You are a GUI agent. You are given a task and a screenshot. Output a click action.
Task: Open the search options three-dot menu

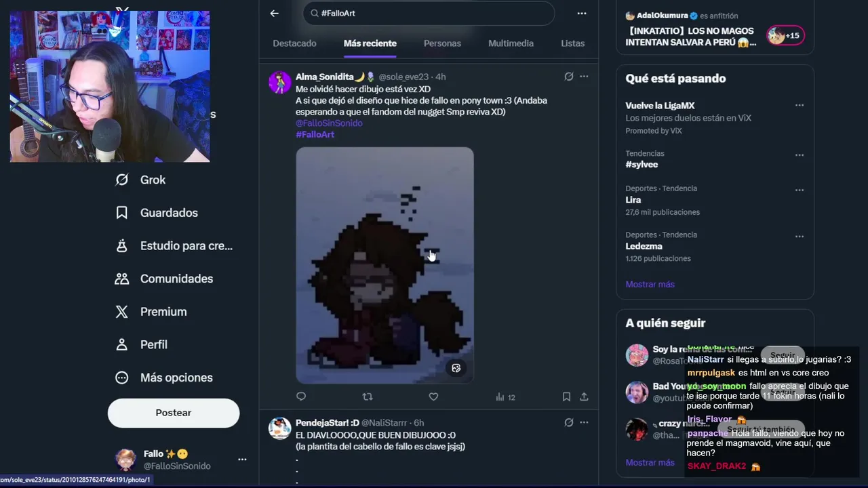[582, 13]
